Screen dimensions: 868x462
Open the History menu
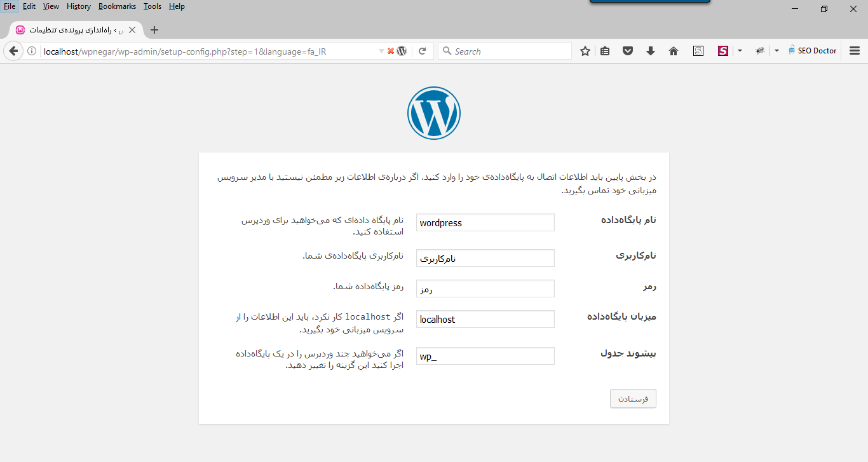[79, 6]
